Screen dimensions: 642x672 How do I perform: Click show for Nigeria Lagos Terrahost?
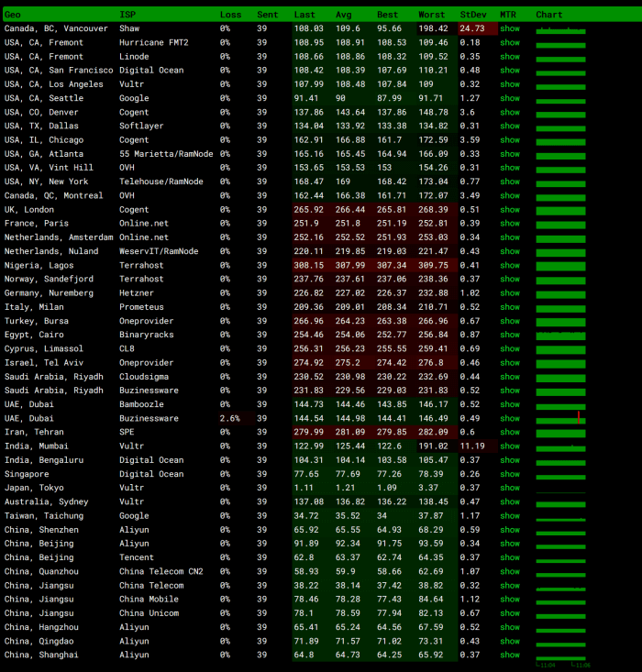coord(510,265)
